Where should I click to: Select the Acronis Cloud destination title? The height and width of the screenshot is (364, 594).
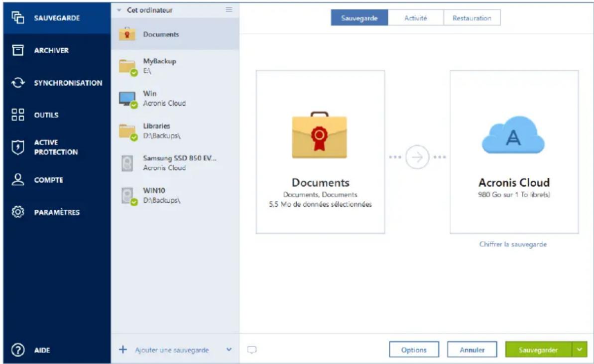(514, 183)
